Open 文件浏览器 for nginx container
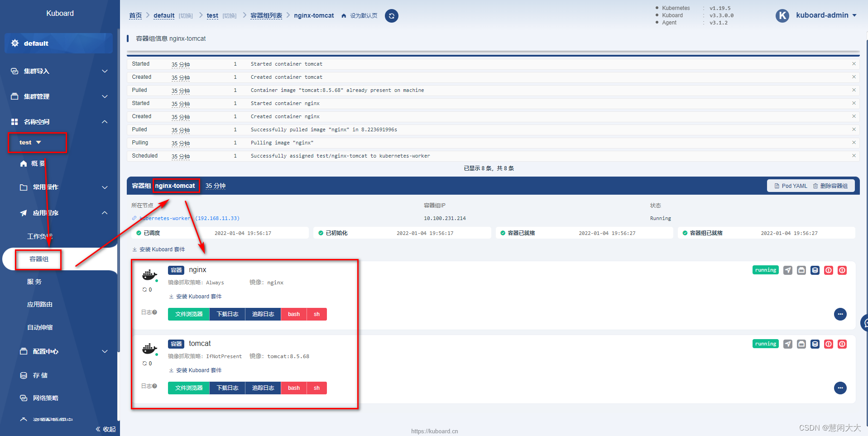The image size is (868, 436). pyautogui.click(x=189, y=314)
